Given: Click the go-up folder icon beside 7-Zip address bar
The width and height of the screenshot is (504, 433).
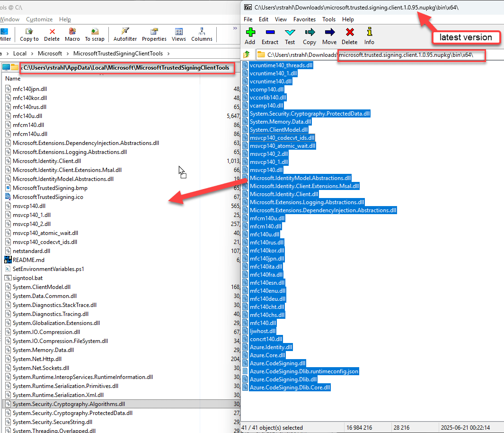Looking at the screenshot, I should click(x=245, y=54).
